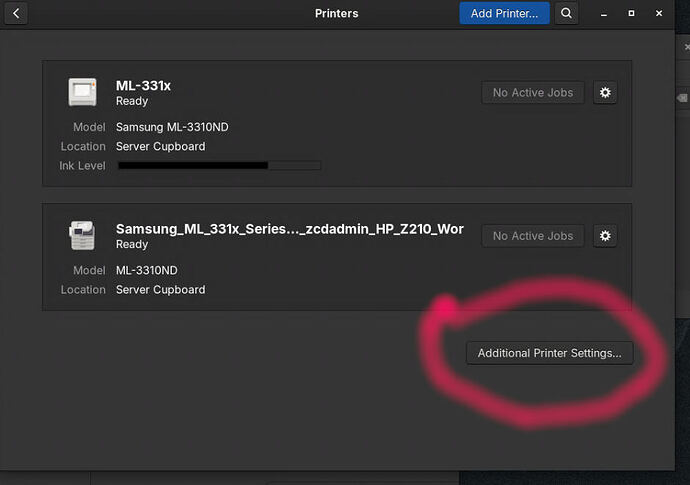Click the Printers window title
The height and width of the screenshot is (485, 690).
[336, 13]
